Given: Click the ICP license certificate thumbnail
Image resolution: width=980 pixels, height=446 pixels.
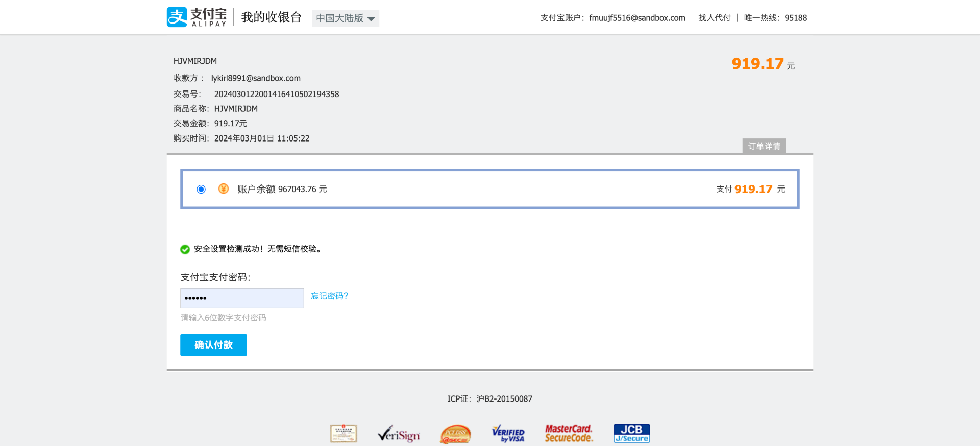Looking at the screenshot, I should coord(344,434).
